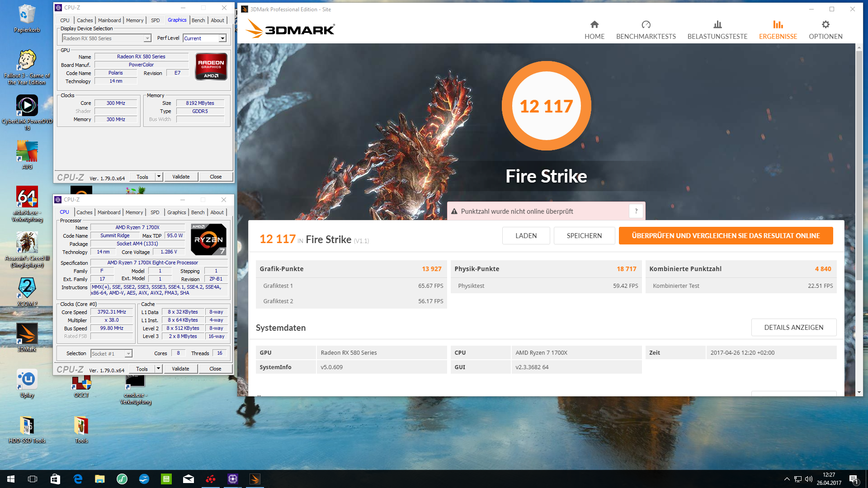The width and height of the screenshot is (868, 488).
Task: Select the Ergebnisse navigation tab
Action: point(778,30)
